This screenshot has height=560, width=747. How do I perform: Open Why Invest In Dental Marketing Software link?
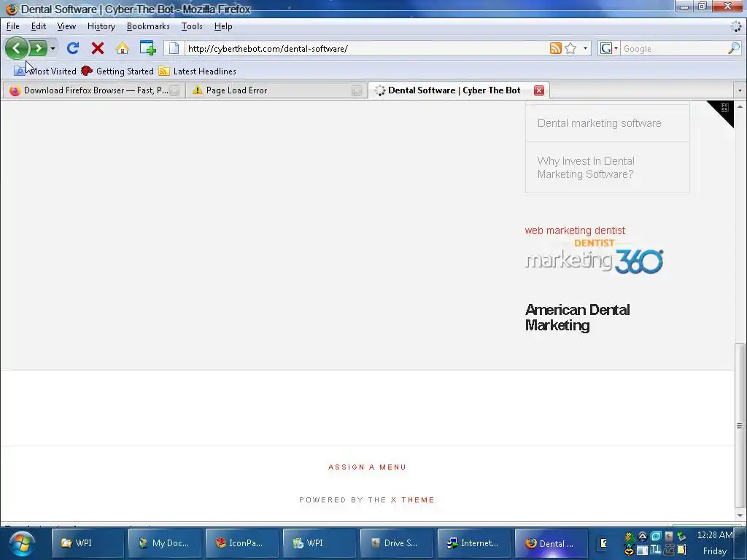(586, 168)
